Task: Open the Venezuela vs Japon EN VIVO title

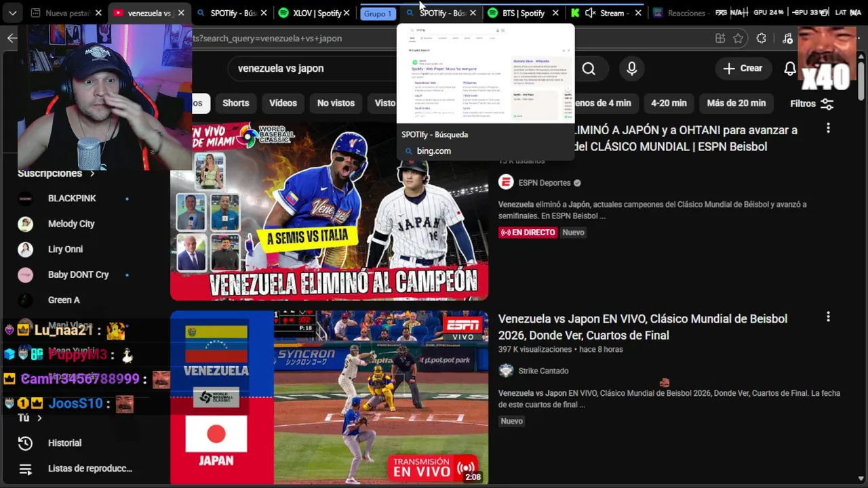Action: [x=643, y=327]
